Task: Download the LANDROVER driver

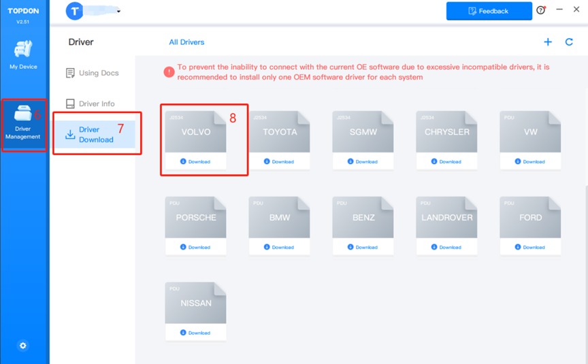Action: [446, 247]
